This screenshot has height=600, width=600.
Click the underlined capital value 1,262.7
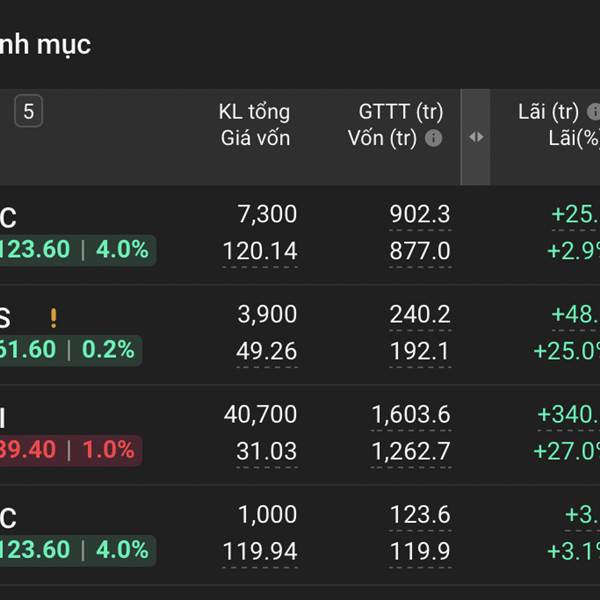click(x=410, y=451)
